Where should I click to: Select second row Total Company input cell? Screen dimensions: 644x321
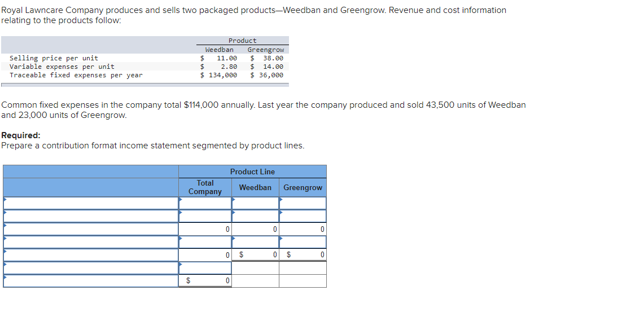click(205, 216)
